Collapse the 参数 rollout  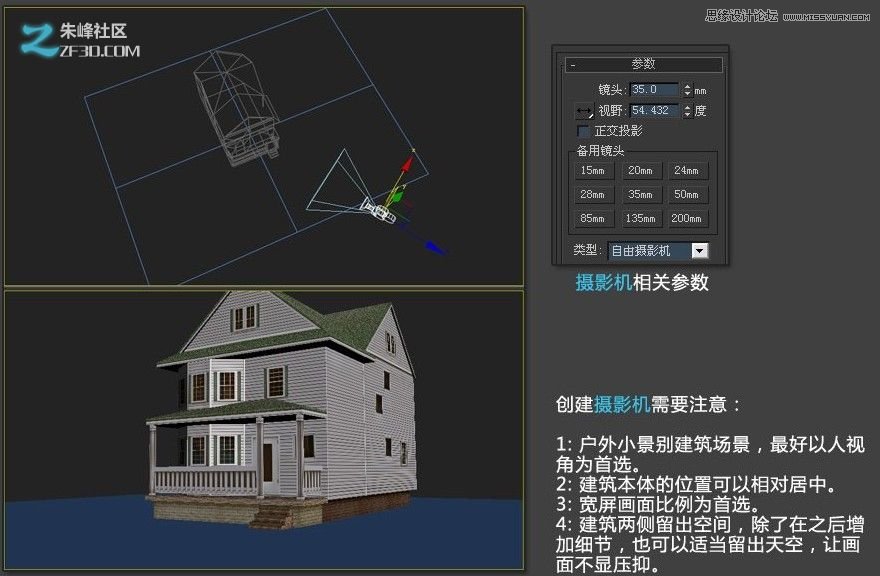click(573, 64)
